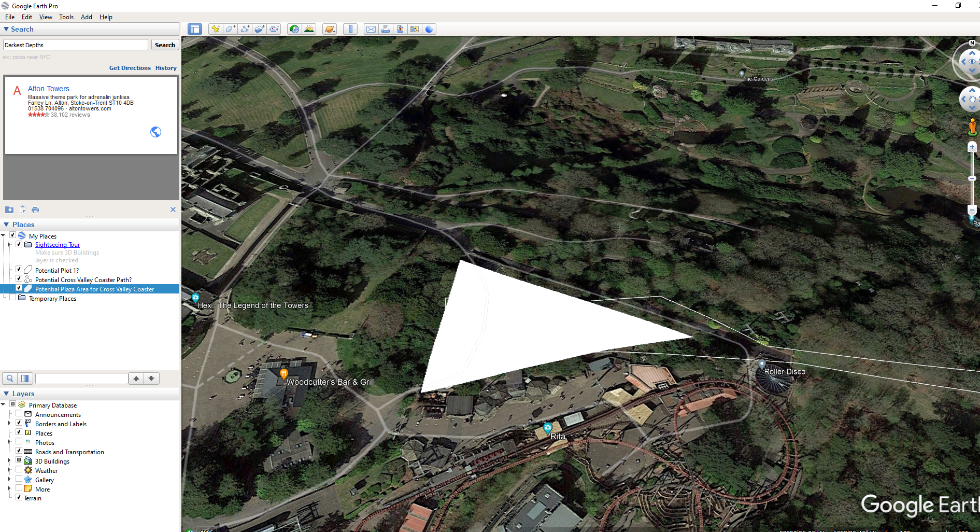Click the Places panel search magnifier
This screenshot has width=980, height=532.
coord(10,379)
